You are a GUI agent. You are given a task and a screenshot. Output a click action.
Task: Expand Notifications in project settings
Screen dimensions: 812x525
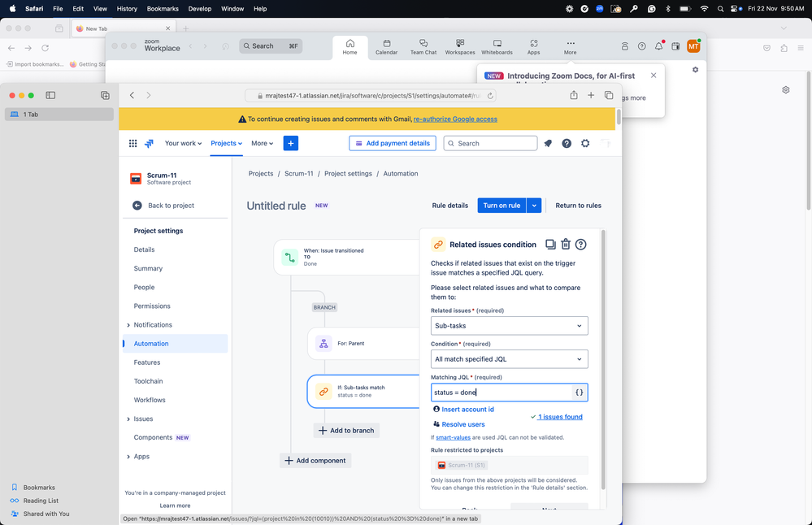(128, 325)
